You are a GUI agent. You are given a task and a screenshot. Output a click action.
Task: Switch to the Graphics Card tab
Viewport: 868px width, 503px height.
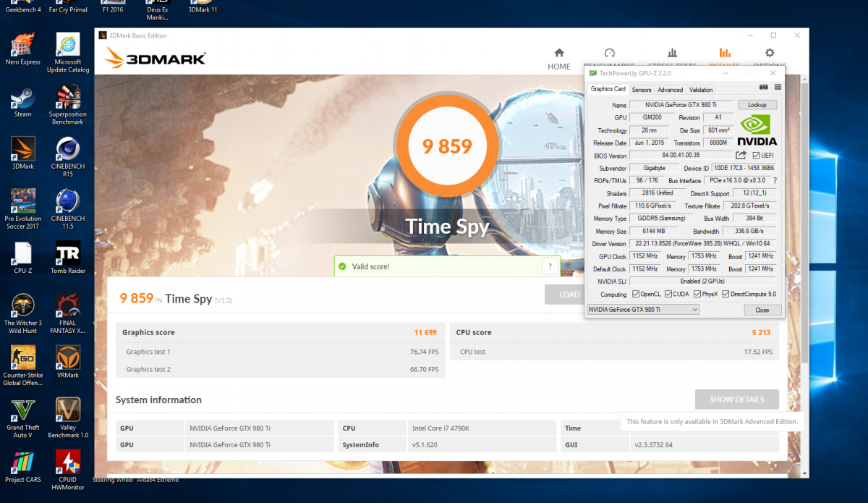pos(608,89)
